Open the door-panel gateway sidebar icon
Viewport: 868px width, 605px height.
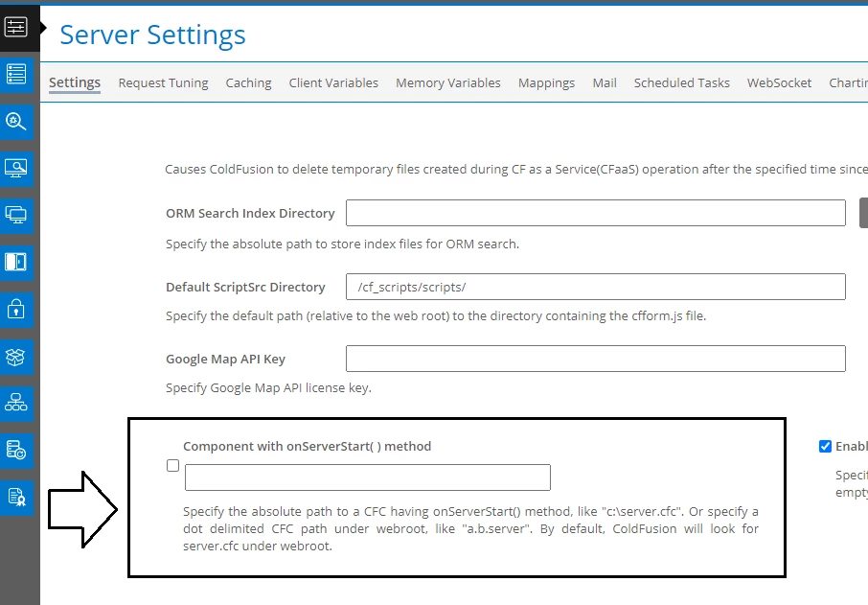point(16,262)
